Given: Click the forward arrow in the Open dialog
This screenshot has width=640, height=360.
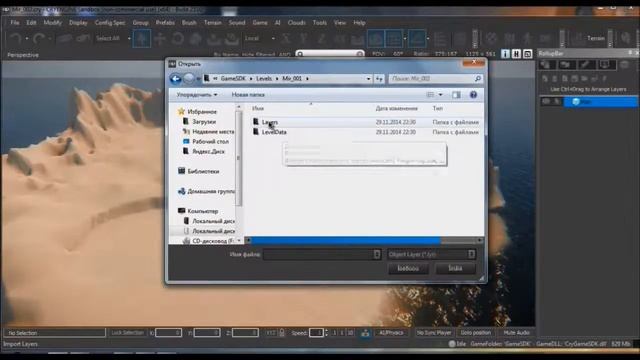Looking at the screenshot, I should [189, 78].
